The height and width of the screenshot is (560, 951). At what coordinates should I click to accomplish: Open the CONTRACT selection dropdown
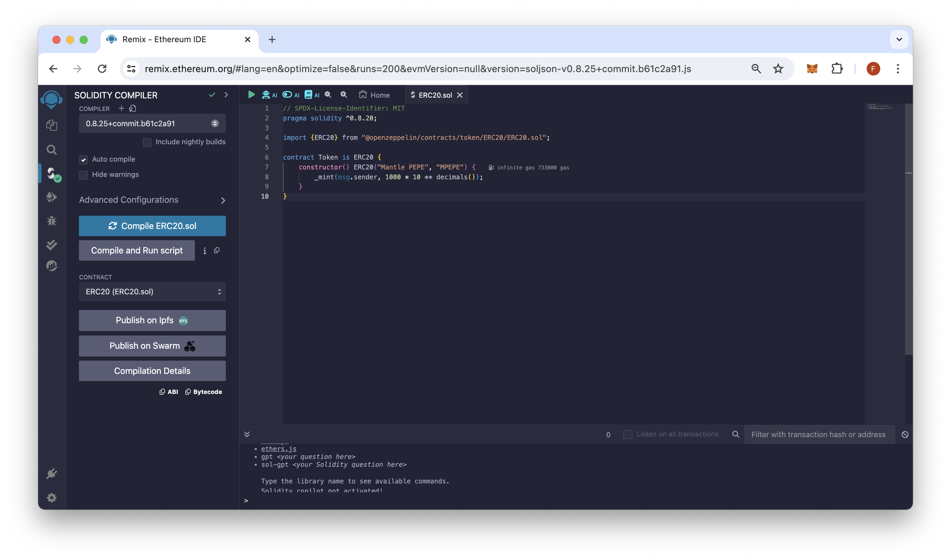152,292
